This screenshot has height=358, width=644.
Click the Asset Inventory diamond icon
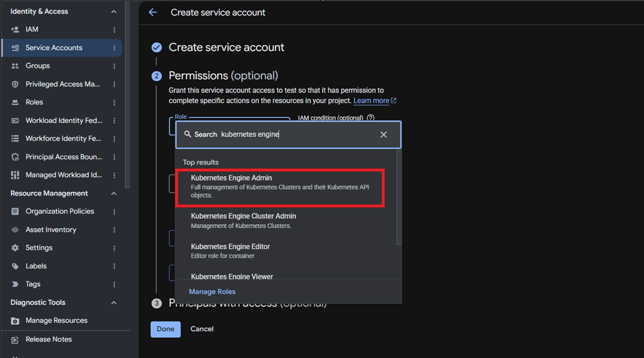15,230
